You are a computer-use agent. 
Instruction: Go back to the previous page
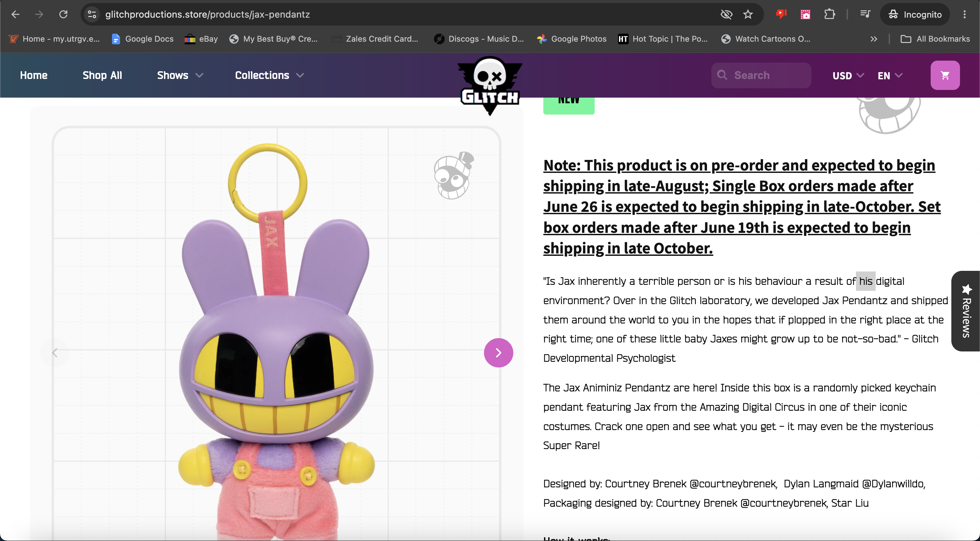[x=15, y=14]
